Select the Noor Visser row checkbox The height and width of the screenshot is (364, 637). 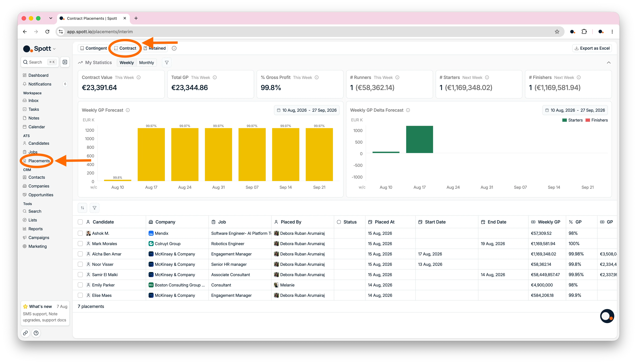[x=80, y=264]
